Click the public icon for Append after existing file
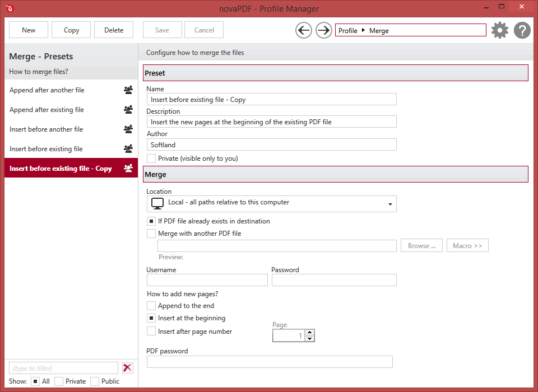This screenshot has width=538, height=392. point(128,109)
